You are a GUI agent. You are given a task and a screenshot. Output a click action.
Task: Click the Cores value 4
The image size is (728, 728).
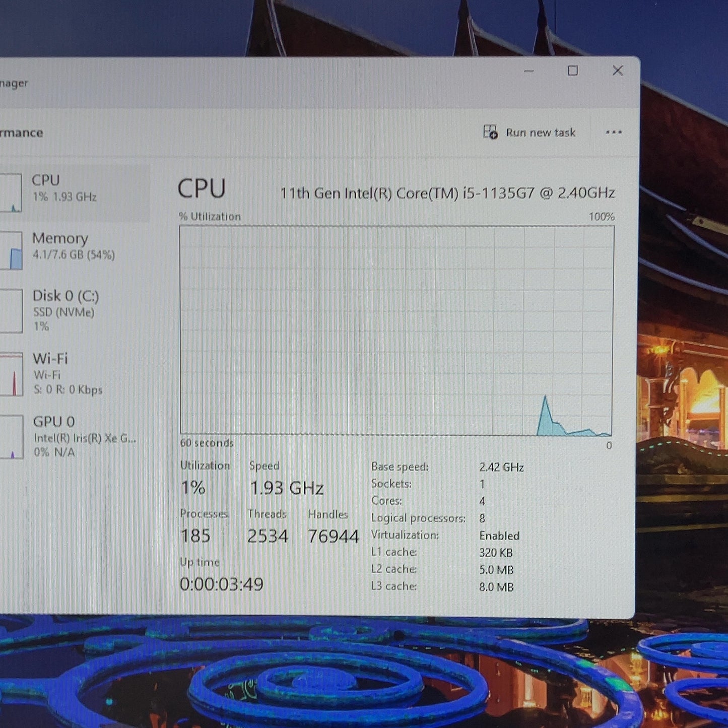coord(482,501)
